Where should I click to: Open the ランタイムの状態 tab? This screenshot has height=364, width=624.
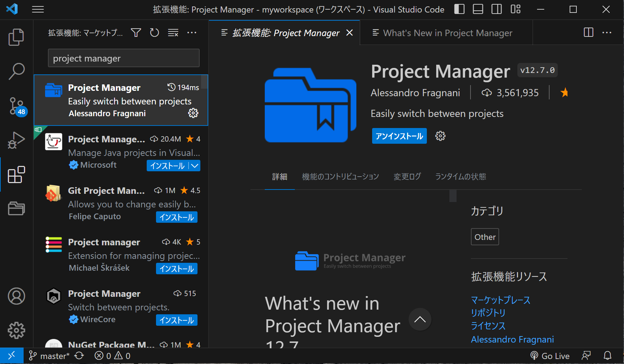pos(460,177)
